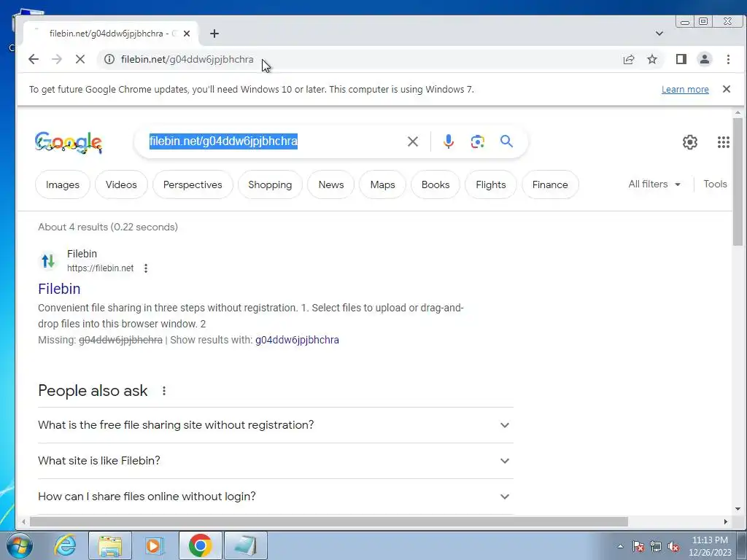The image size is (747, 560).
Task: Open the Filebin result title link
Action: (x=59, y=289)
